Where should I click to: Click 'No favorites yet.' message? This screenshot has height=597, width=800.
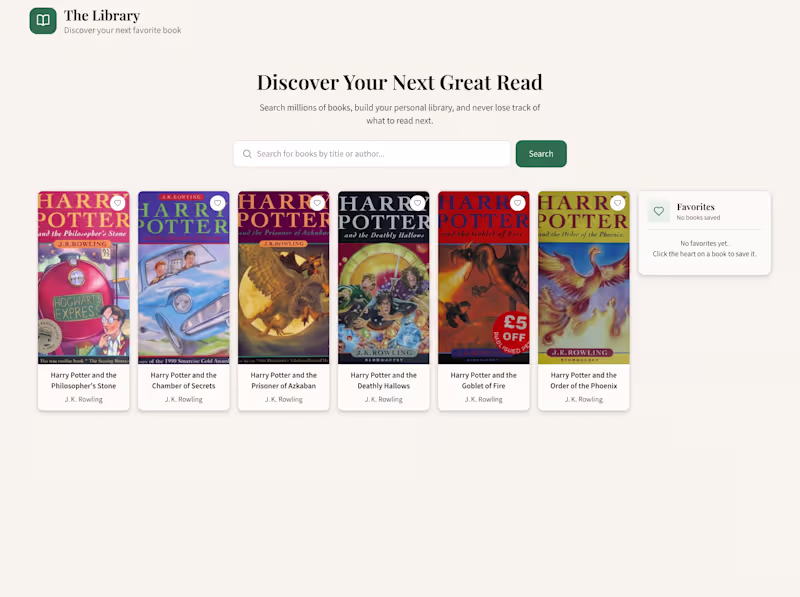coord(705,243)
